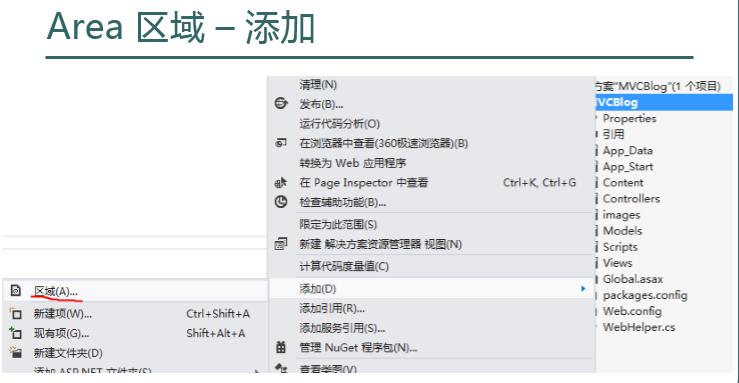Click the NuGet package manager icon

tap(281, 348)
